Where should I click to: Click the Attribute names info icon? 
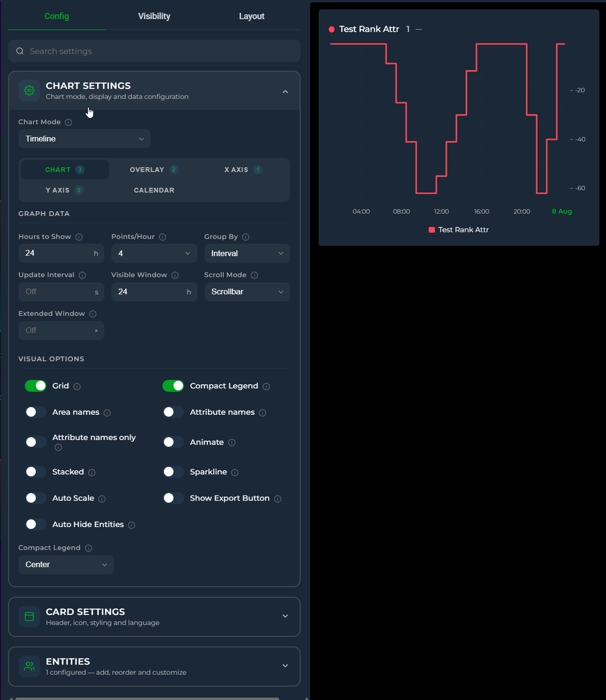click(x=262, y=413)
